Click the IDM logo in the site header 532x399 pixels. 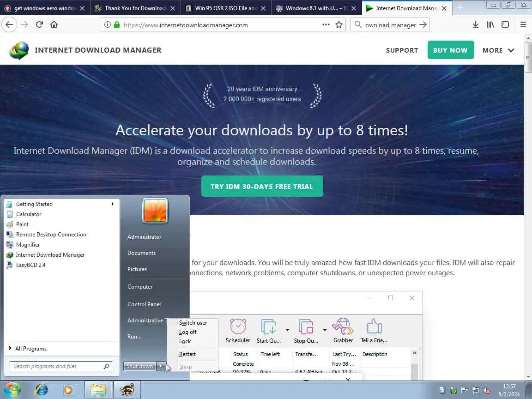click(x=19, y=50)
